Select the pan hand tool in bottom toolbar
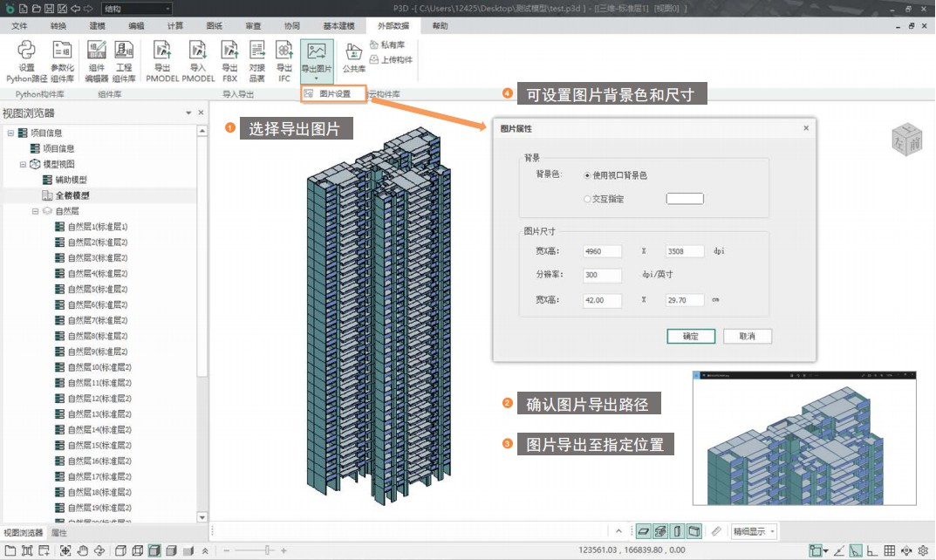 83,550
